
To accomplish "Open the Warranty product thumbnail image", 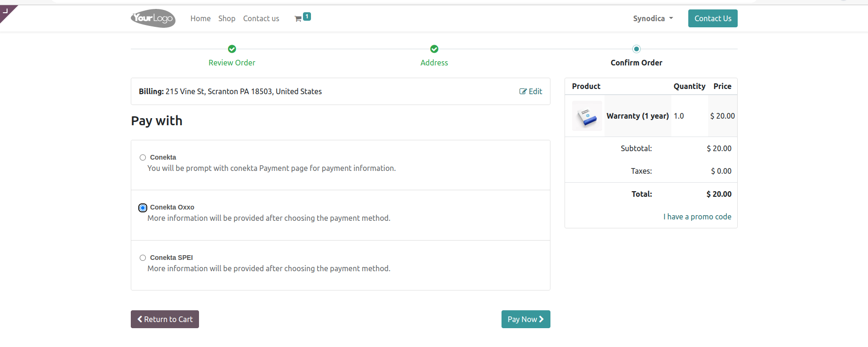I will 587,116.
